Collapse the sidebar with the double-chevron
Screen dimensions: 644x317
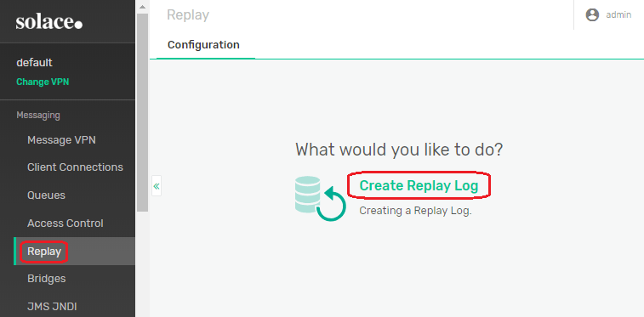(x=157, y=186)
